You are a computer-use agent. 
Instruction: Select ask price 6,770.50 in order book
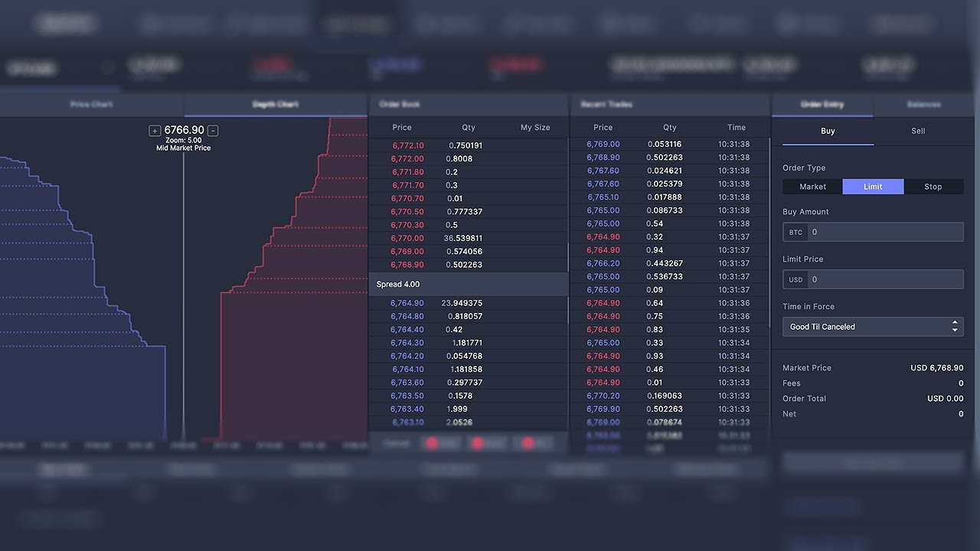pos(407,212)
